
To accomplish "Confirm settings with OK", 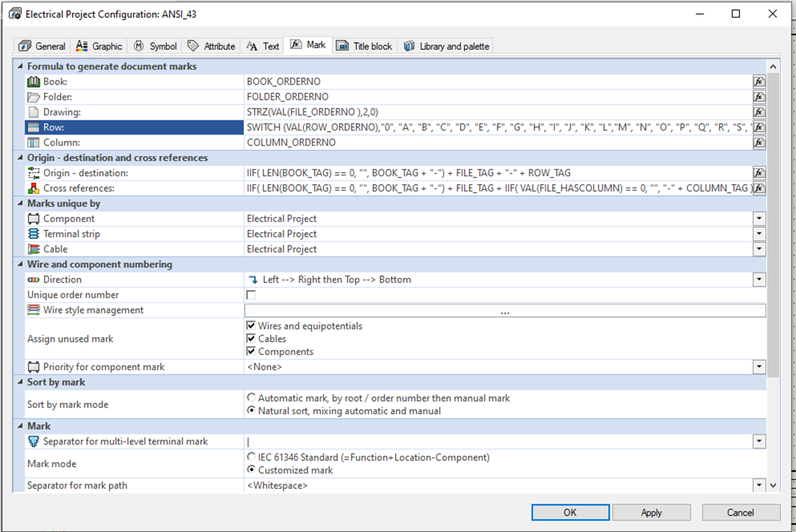I will [x=570, y=512].
